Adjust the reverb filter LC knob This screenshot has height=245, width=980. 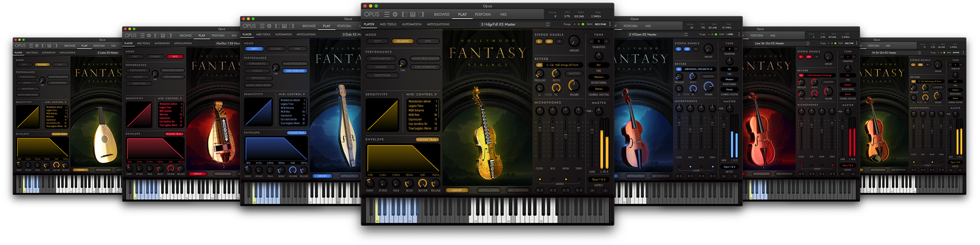[540, 89]
